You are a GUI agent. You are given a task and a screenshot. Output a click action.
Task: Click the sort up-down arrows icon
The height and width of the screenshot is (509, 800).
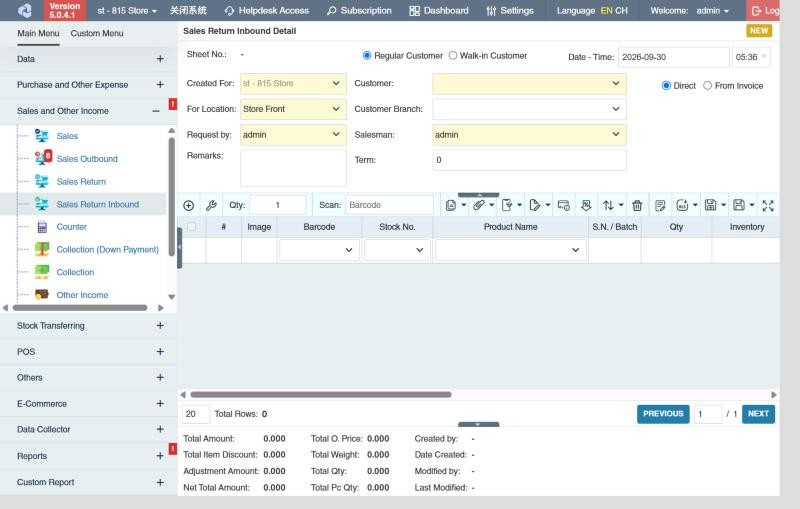point(608,206)
